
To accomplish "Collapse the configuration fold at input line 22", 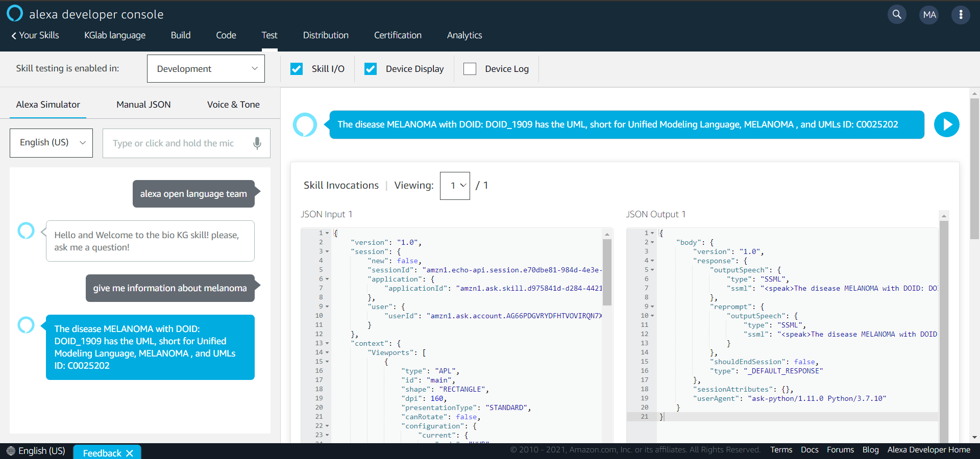I will tap(327, 426).
